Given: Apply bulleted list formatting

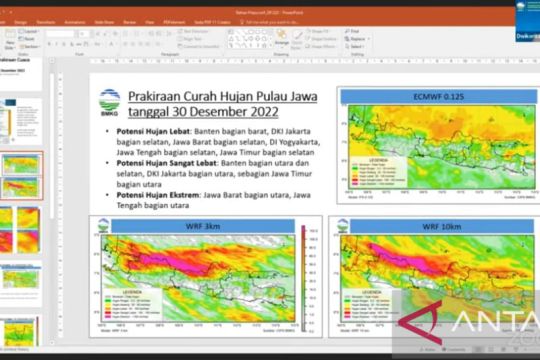Looking at the screenshot, I should (126, 34).
